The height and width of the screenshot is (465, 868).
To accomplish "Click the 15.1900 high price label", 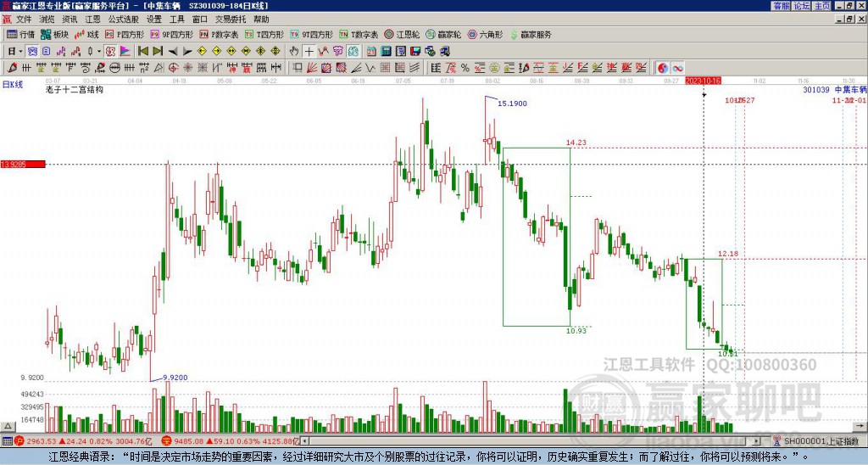I will click(x=512, y=103).
